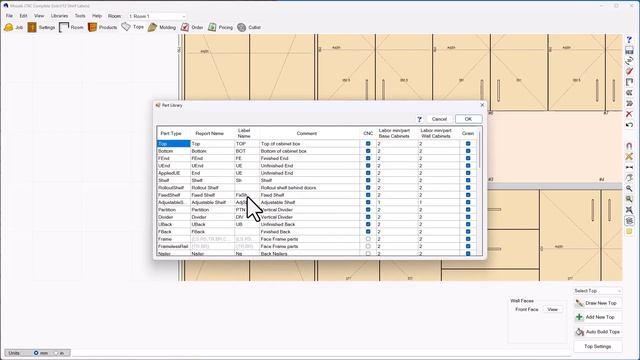Open Top Settings
The height and width of the screenshot is (360, 640).
click(598, 347)
